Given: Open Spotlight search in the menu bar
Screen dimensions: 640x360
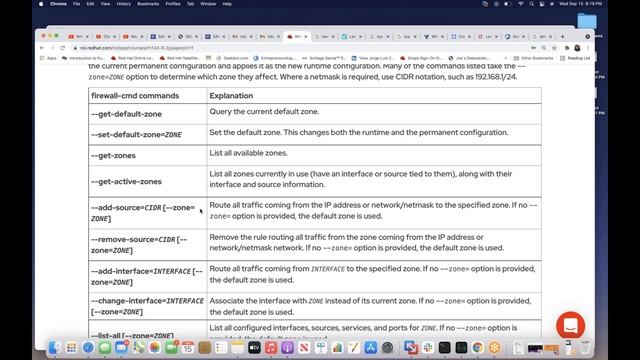Looking at the screenshot, I should point(531,4).
